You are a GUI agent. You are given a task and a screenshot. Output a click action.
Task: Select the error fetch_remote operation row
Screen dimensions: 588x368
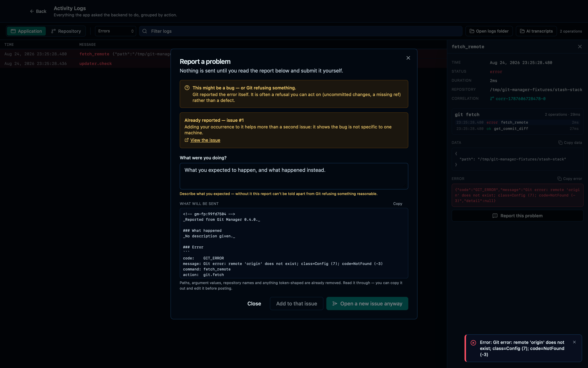pyautogui.click(x=517, y=122)
